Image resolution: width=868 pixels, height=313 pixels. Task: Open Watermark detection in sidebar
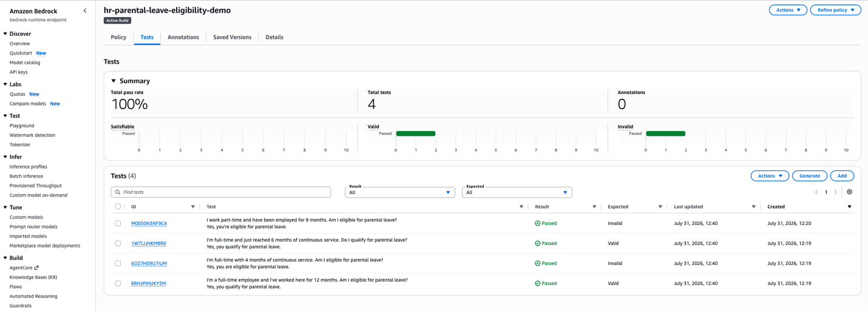(x=32, y=135)
